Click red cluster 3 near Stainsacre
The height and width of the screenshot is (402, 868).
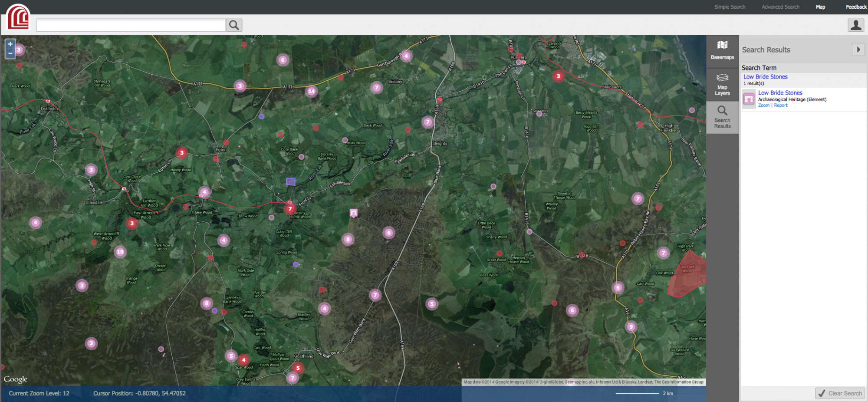[x=558, y=76]
